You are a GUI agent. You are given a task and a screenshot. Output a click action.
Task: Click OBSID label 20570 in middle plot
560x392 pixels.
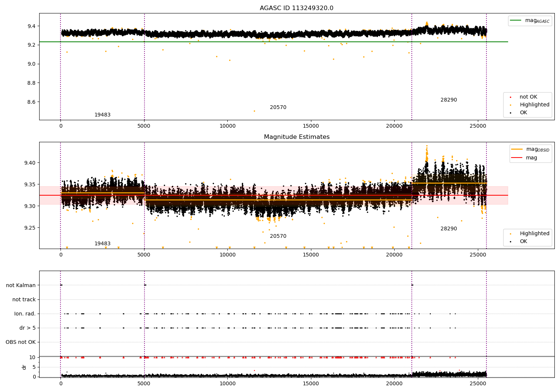pyautogui.click(x=278, y=236)
